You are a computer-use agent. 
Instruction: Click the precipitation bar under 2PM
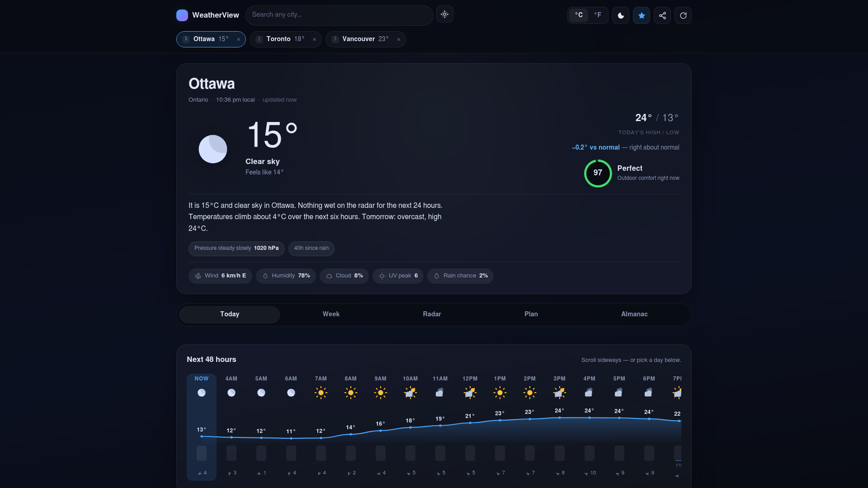click(x=530, y=453)
